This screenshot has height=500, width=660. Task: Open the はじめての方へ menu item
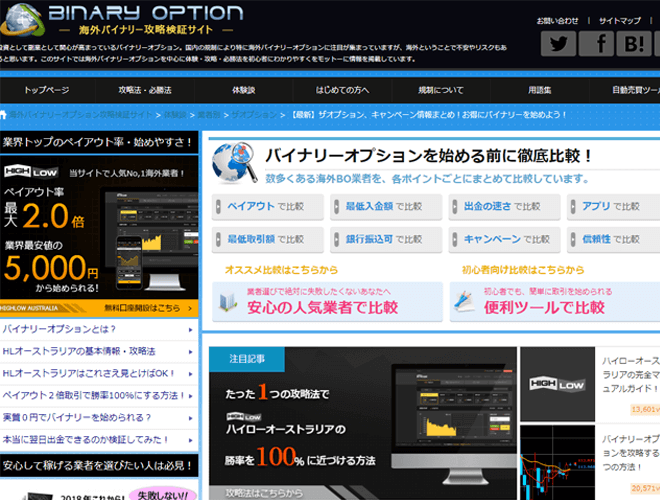click(342, 90)
